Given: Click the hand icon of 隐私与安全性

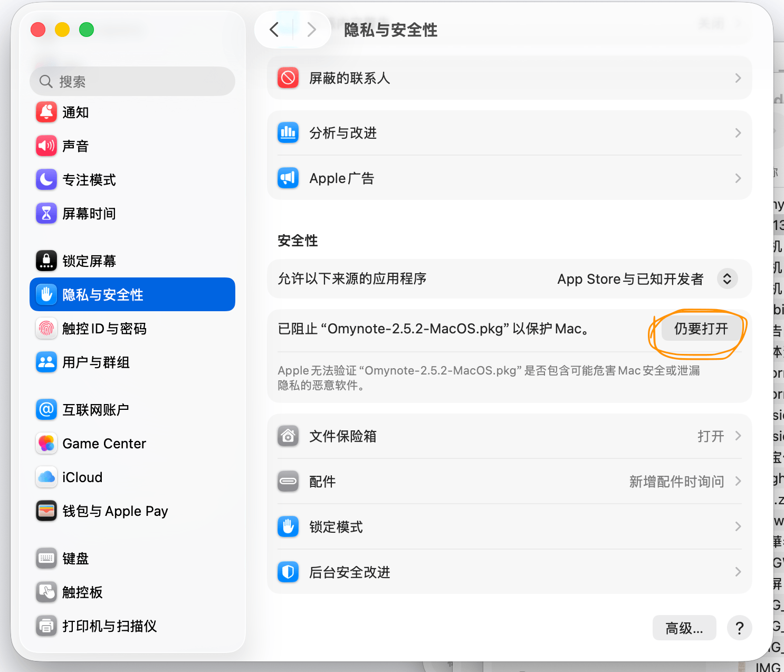Looking at the screenshot, I should [x=46, y=295].
